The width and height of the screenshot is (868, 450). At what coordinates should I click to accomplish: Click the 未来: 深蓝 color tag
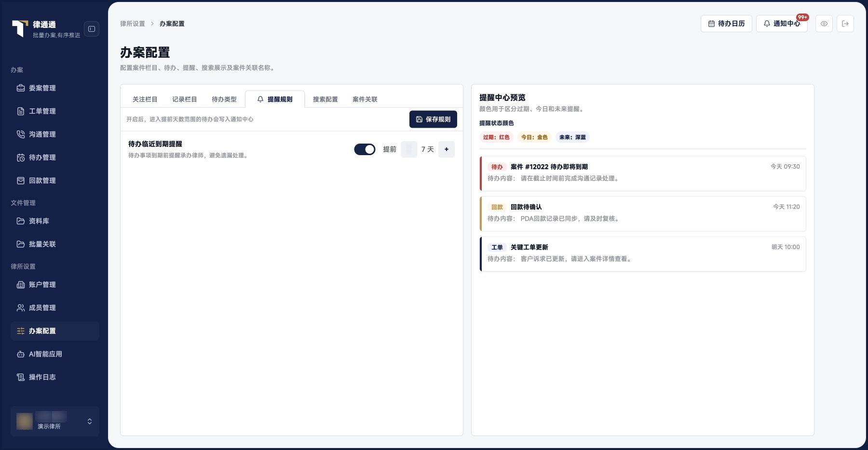[572, 137]
